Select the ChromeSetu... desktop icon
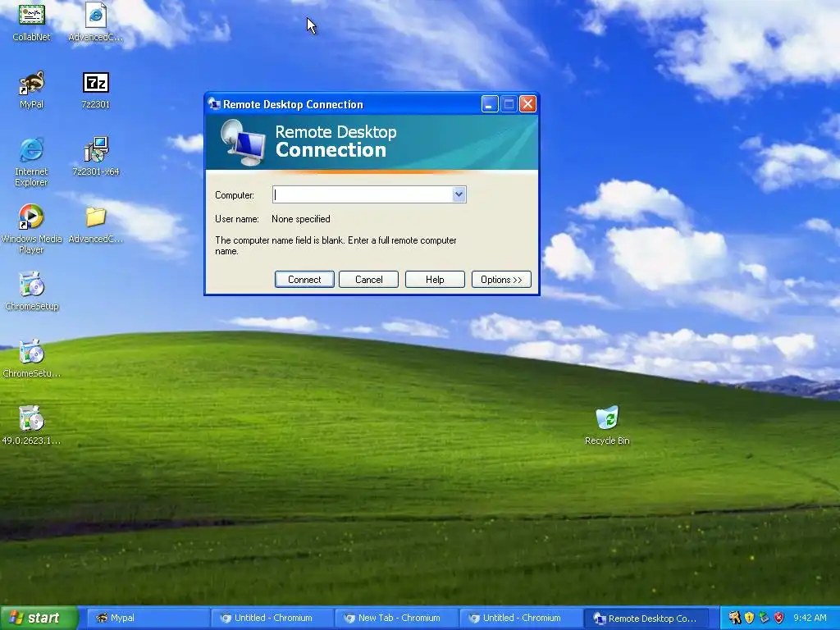Screen dimensions: 840x630 [32, 359]
